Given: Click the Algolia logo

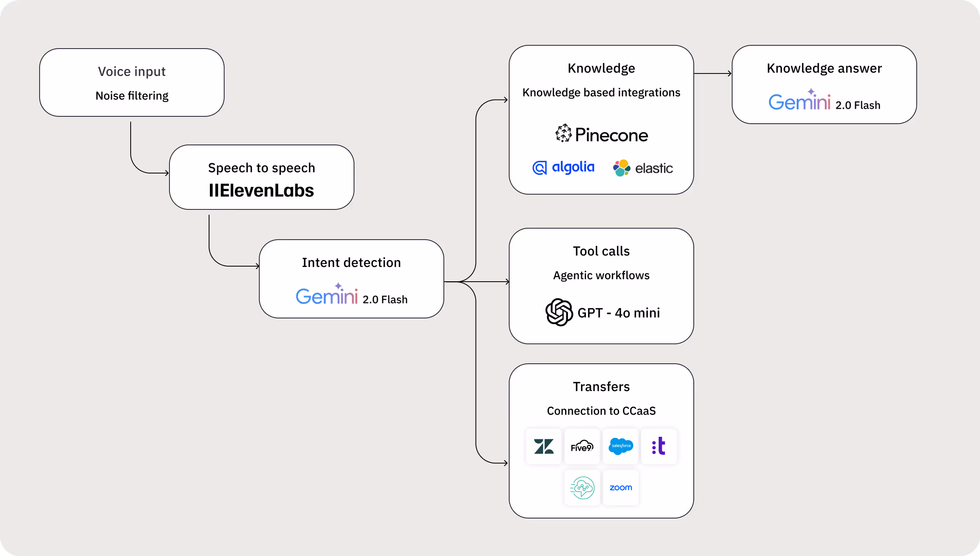Looking at the screenshot, I should click(x=563, y=167).
